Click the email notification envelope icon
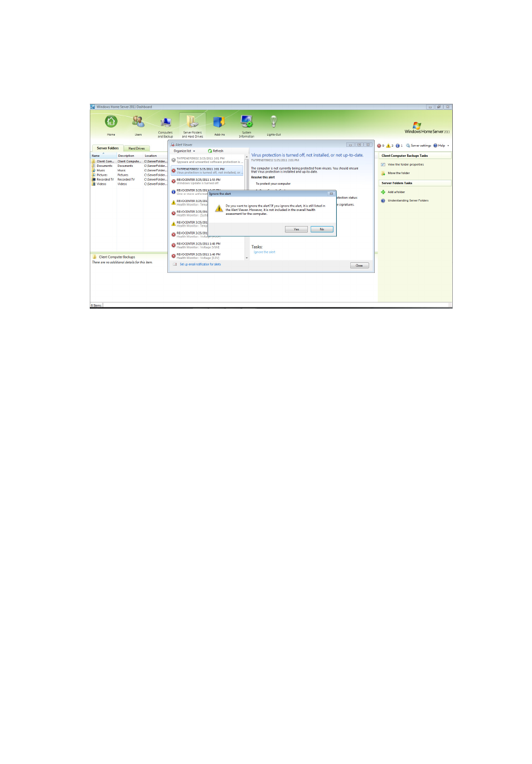The width and height of the screenshot is (532, 764). (175, 265)
